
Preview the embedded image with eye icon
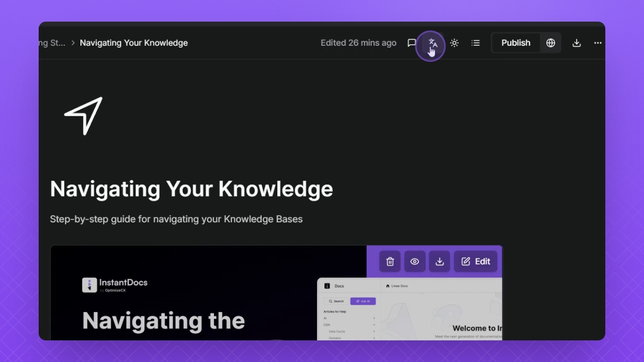(414, 261)
